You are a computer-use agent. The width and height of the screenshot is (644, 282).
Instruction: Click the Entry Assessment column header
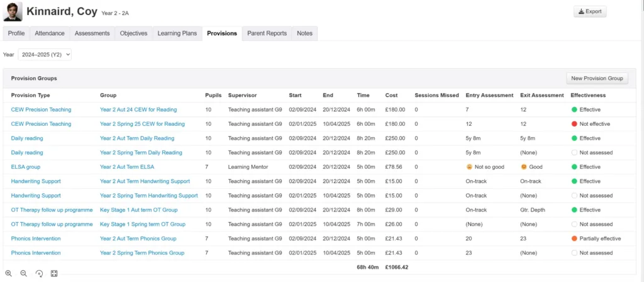(x=489, y=96)
